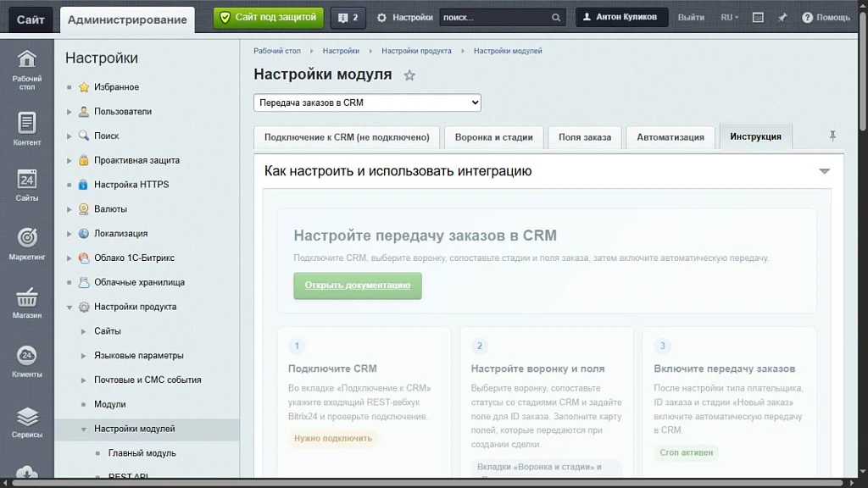Switch to Автоматизация tab
The image size is (868, 488).
point(670,137)
